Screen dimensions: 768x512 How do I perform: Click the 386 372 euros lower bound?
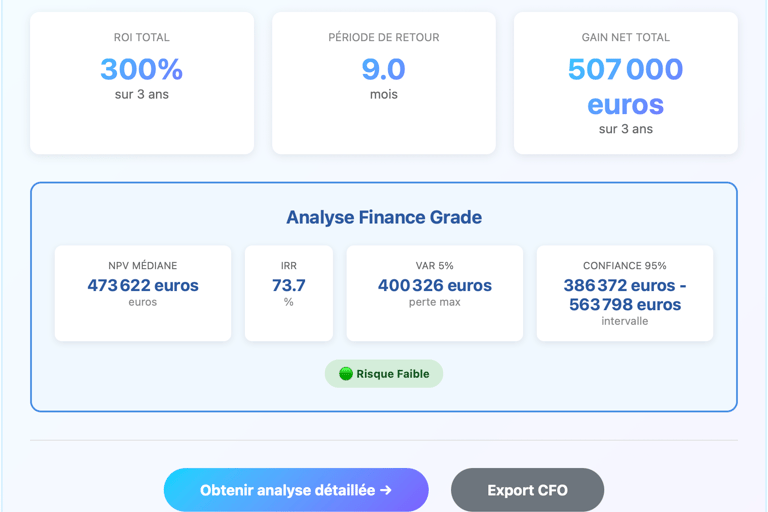click(619, 285)
